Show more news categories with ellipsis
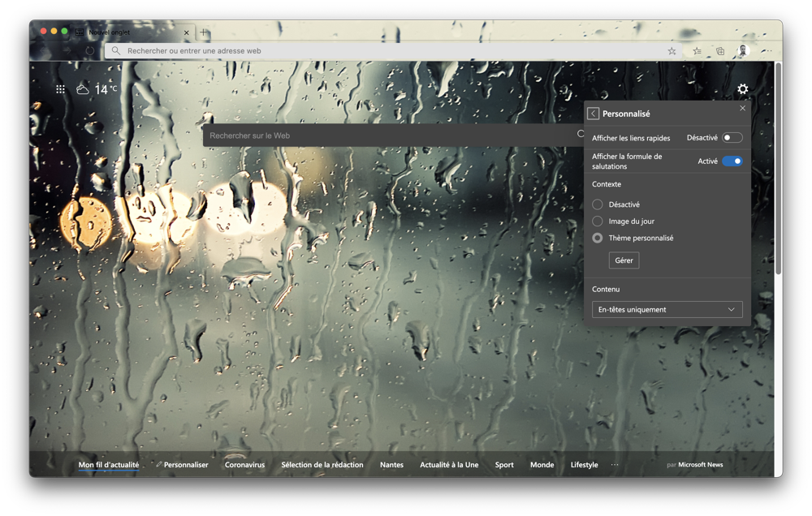 [615, 465]
